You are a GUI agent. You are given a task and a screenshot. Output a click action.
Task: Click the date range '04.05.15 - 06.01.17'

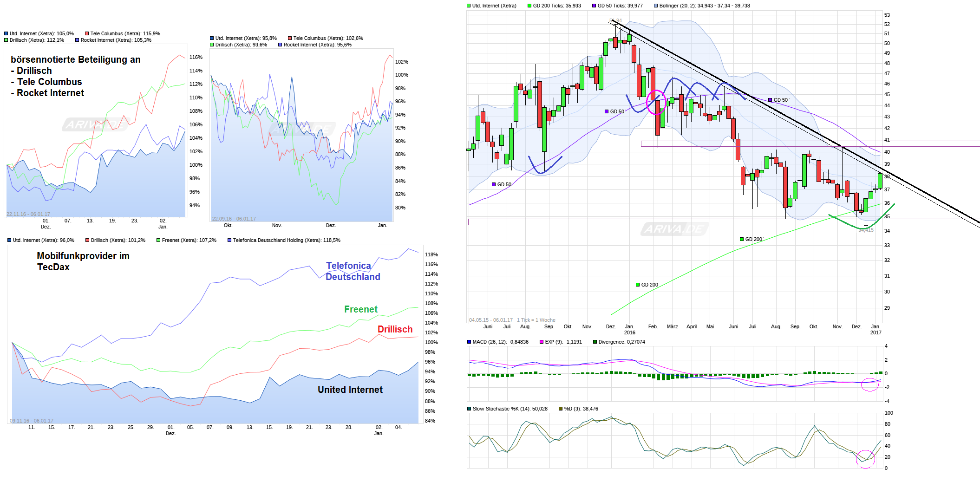pyautogui.click(x=491, y=320)
